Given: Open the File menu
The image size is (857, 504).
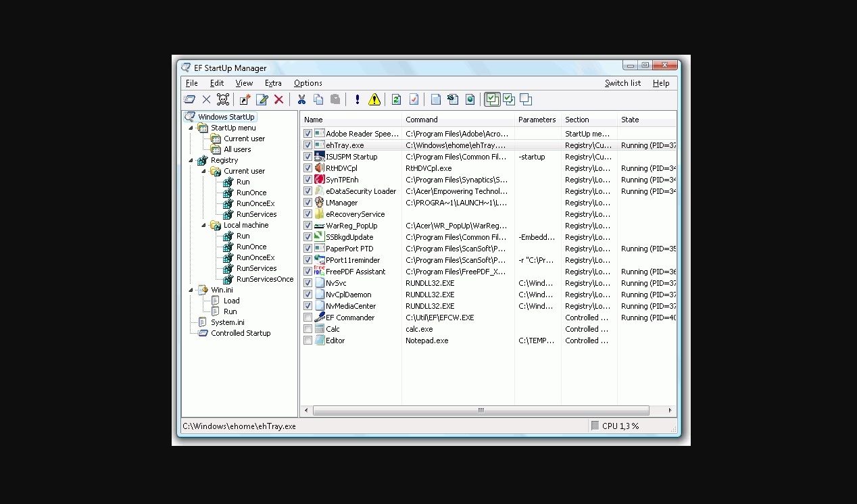Looking at the screenshot, I should point(192,83).
